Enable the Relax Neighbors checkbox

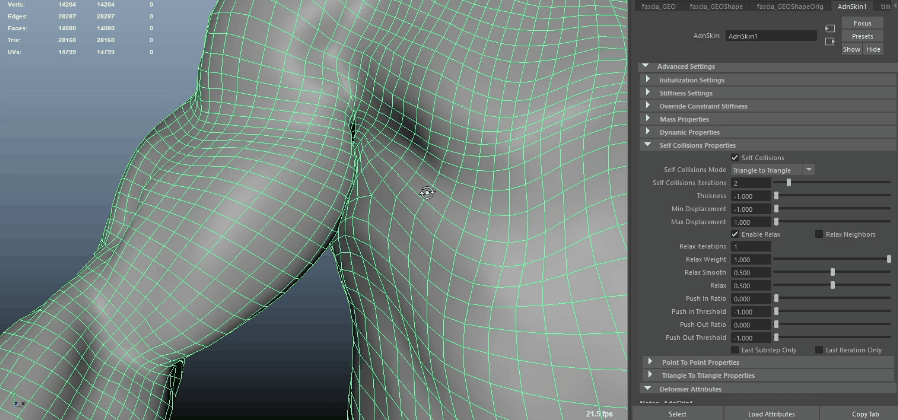click(x=819, y=234)
